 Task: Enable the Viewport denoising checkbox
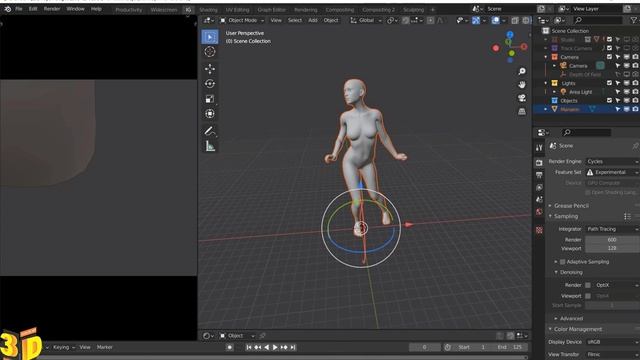click(588, 296)
